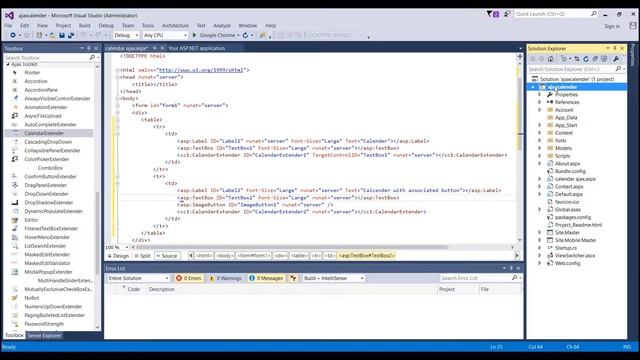Click the Error List search magnifier icon
The width and height of the screenshot is (640, 360).
(514, 278)
